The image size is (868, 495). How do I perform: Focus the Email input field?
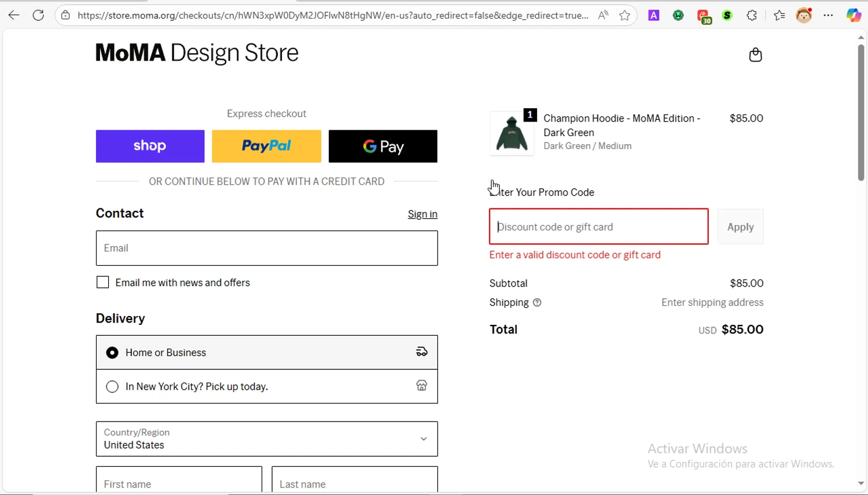[267, 248]
